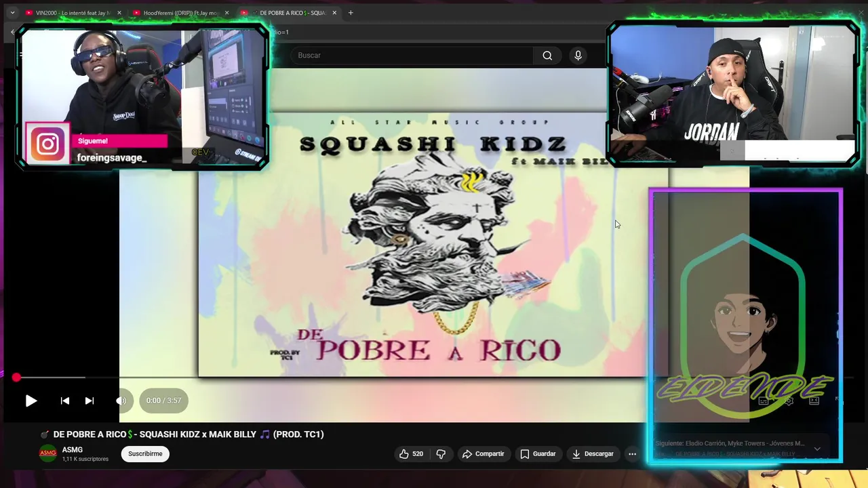The width and height of the screenshot is (868, 488).
Task: Click the Descargar download button
Action: [593, 454]
